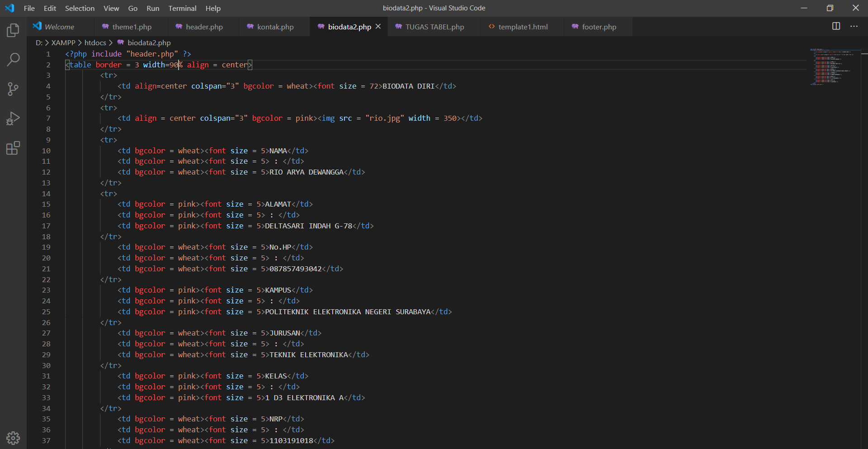Click the word NAMA on line 10
The image size is (868, 449).
click(x=278, y=151)
